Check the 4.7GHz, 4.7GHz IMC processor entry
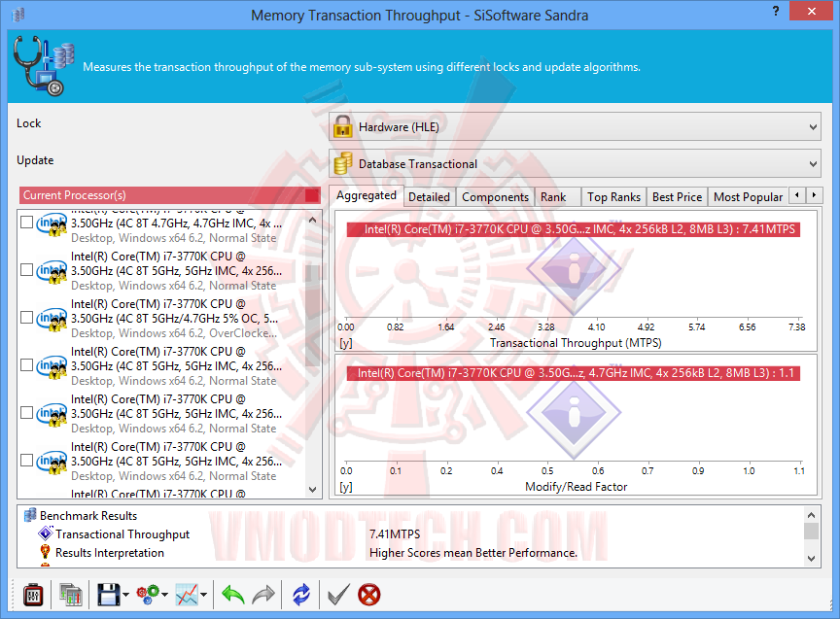The height and width of the screenshot is (619, 840). [27, 223]
